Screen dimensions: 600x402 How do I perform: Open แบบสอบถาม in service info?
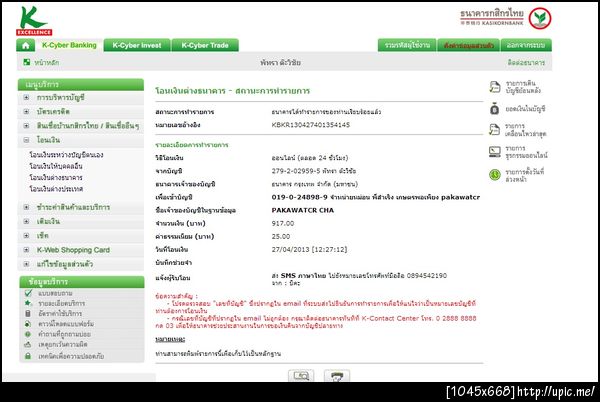(55, 293)
